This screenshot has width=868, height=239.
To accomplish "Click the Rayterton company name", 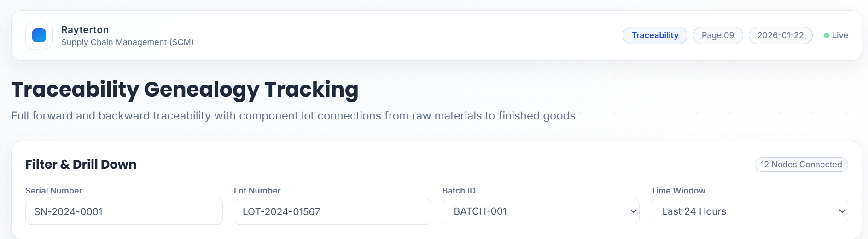I will click(x=85, y=30).
